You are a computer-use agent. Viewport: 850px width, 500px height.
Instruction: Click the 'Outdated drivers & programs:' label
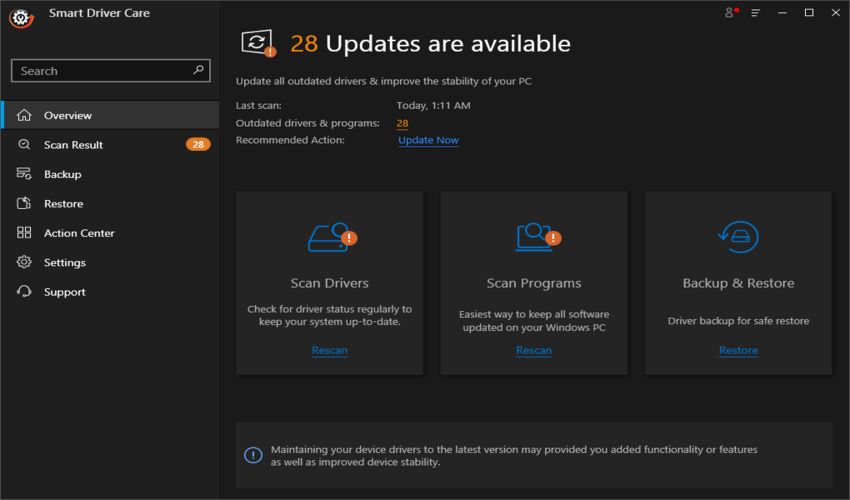click(x=307, y=123)
